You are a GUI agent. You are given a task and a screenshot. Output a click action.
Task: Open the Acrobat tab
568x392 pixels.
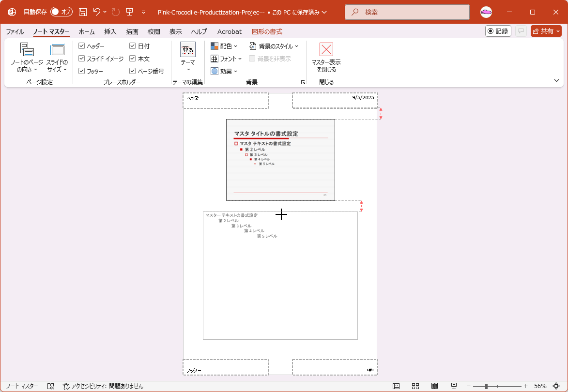(x=230, y=31)
